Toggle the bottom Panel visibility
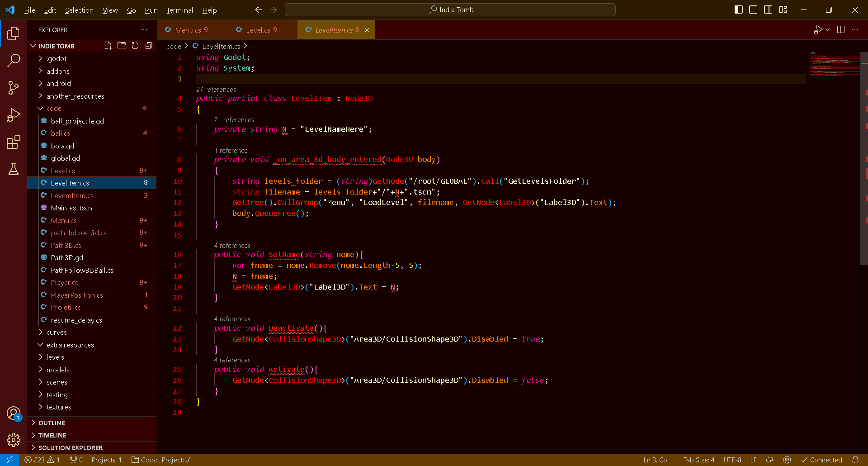 (753, 9)
